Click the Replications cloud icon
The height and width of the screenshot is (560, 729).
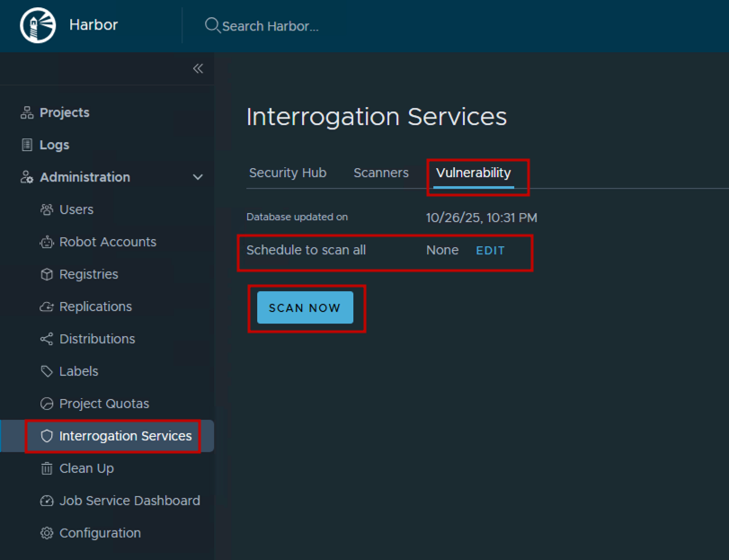(x=47, y=307)
